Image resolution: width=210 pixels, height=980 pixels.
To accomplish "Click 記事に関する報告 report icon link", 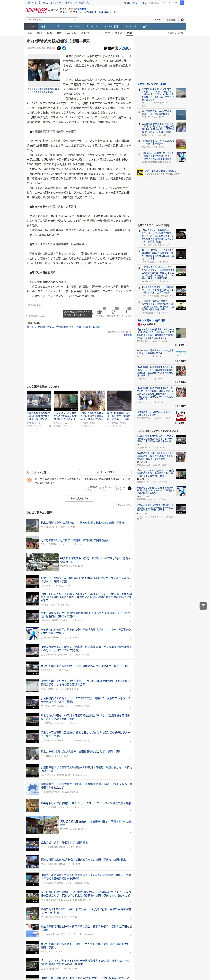I will point(36,316).
